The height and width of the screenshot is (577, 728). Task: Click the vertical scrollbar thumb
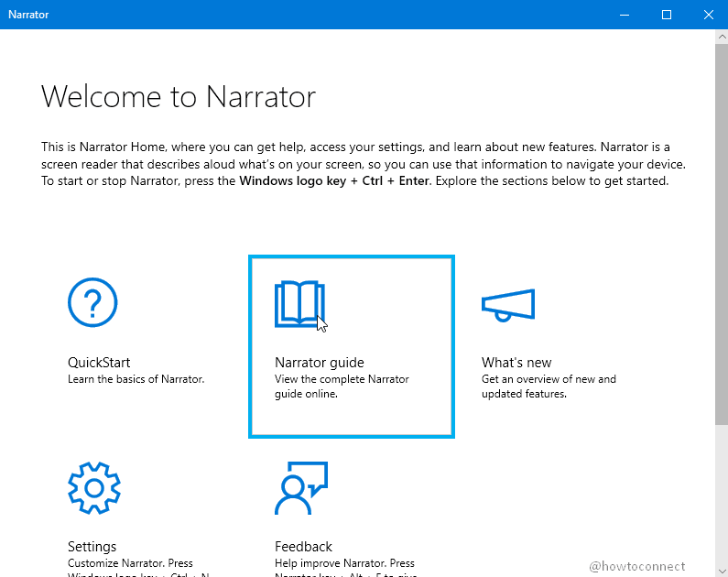[x=722, y=234]
